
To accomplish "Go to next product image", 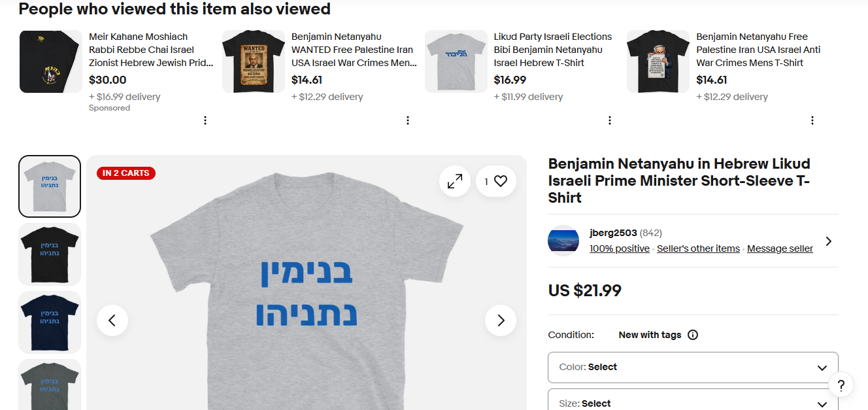I will 501,320.
